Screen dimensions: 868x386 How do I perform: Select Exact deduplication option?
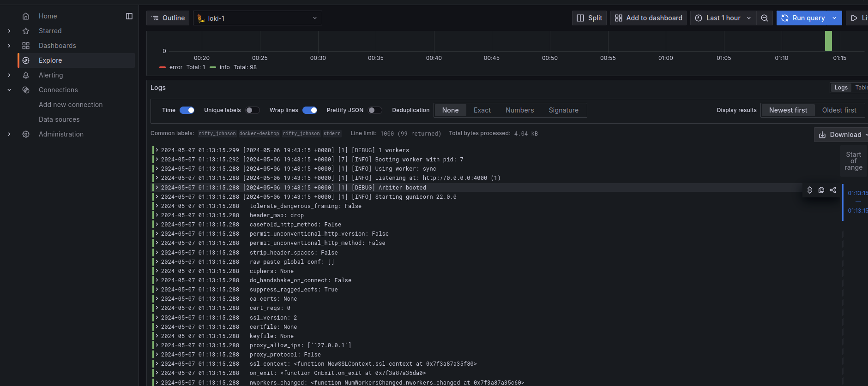pyautogui.click(x=482, y=110)
